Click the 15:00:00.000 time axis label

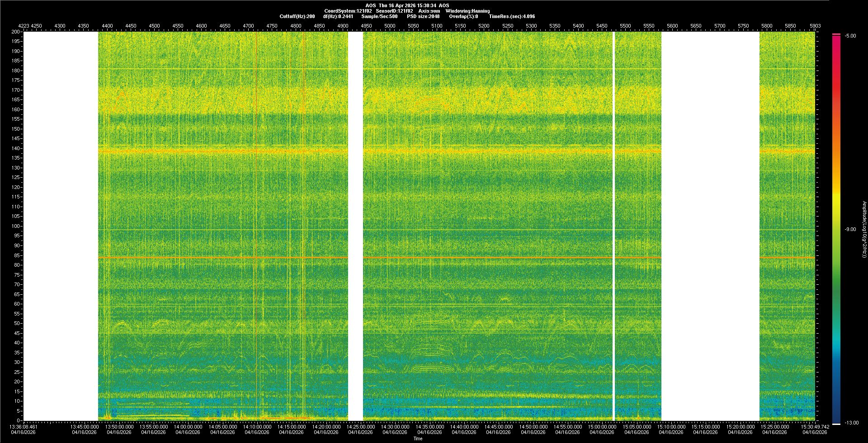tap(602, 427)
